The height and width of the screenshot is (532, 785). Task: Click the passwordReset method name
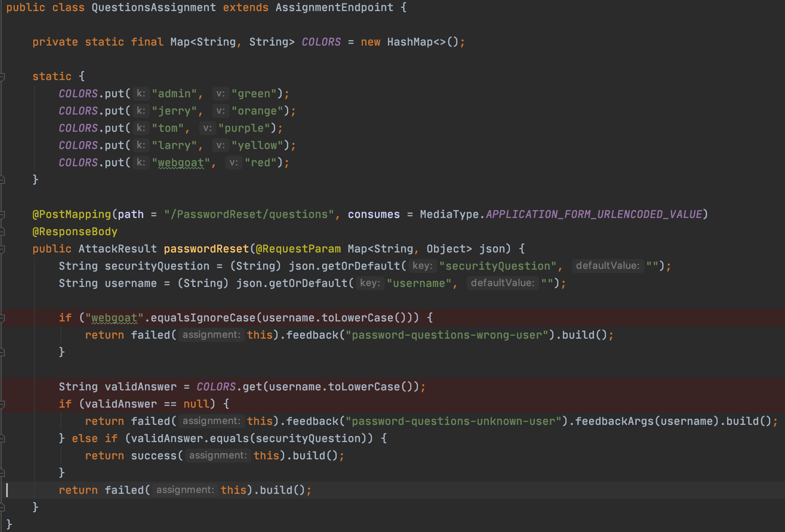coord(206,249)
